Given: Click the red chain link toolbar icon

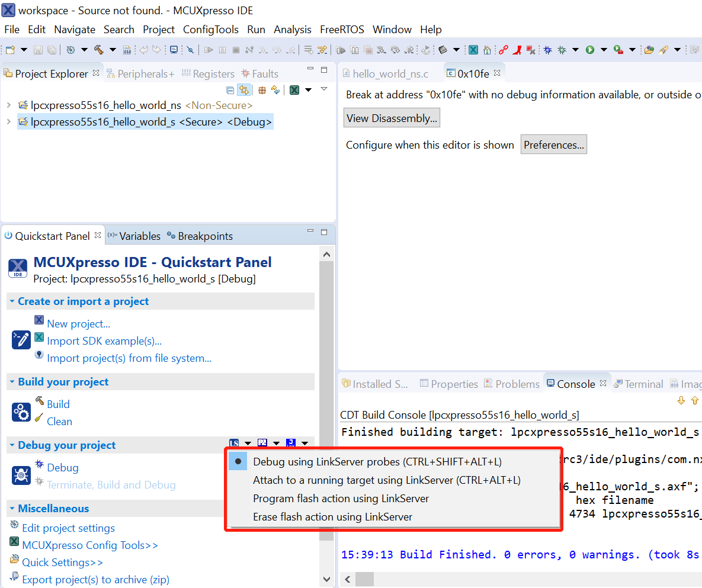Looking at the screenshot, I should (x=504, y=50).
